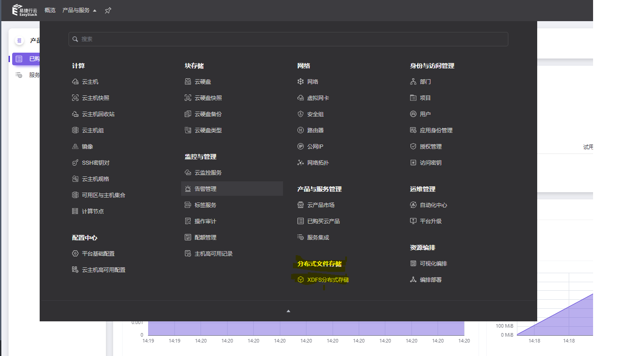Screen dimensions: 644x356
Task: Open the 镜像 image management icon
Action: (x=75, y=146)
